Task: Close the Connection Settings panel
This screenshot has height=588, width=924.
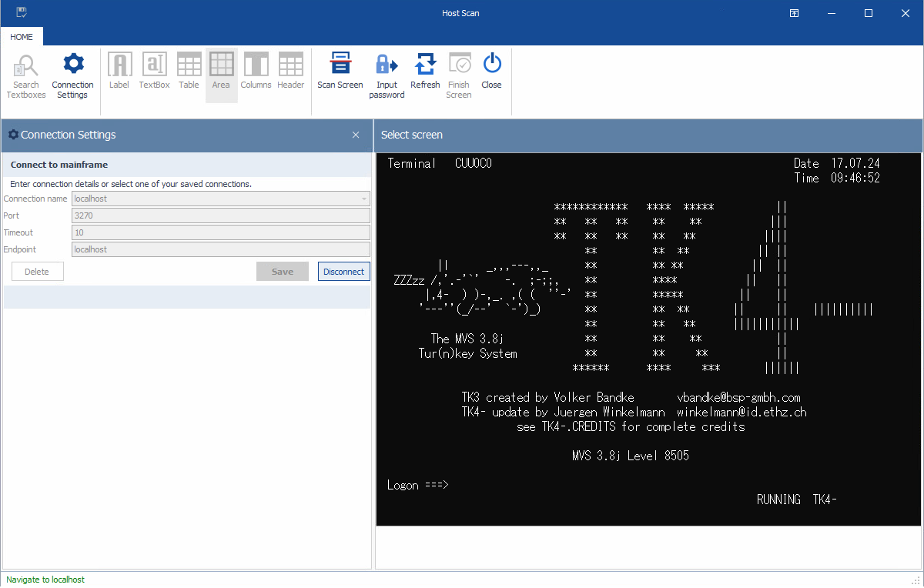Action: tap(356, 135)
